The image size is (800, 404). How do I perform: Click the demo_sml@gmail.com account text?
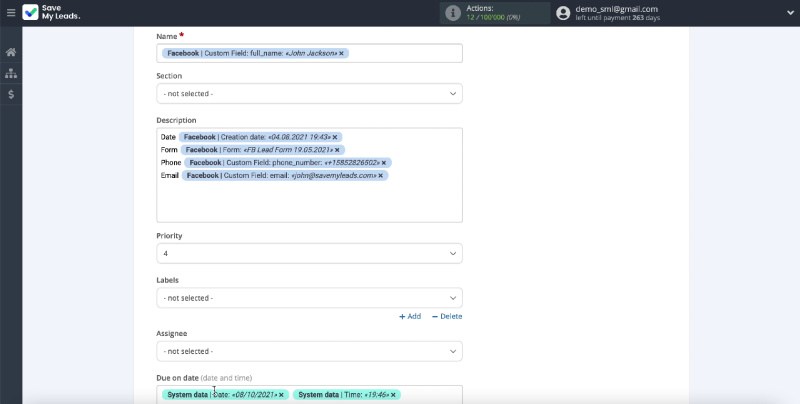tap(616, 9)
